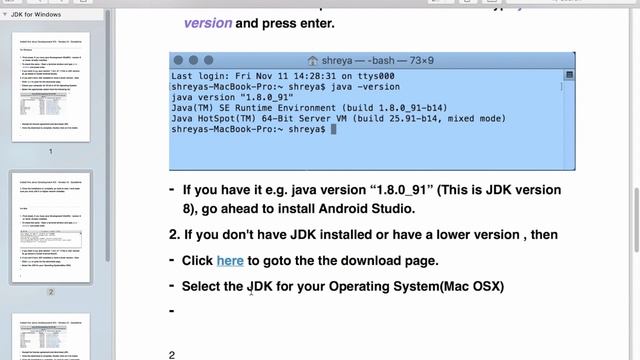Screen dimensions: 640x360
Task: Follow the 'here' download page link
Action: (x=230, y=260)
